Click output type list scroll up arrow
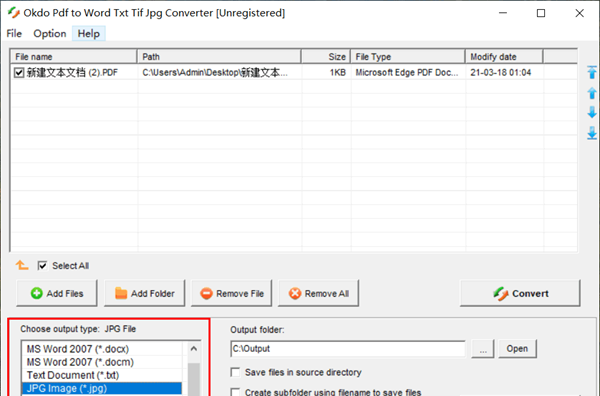This screenshot has height=396, width=600. [194, 349]
